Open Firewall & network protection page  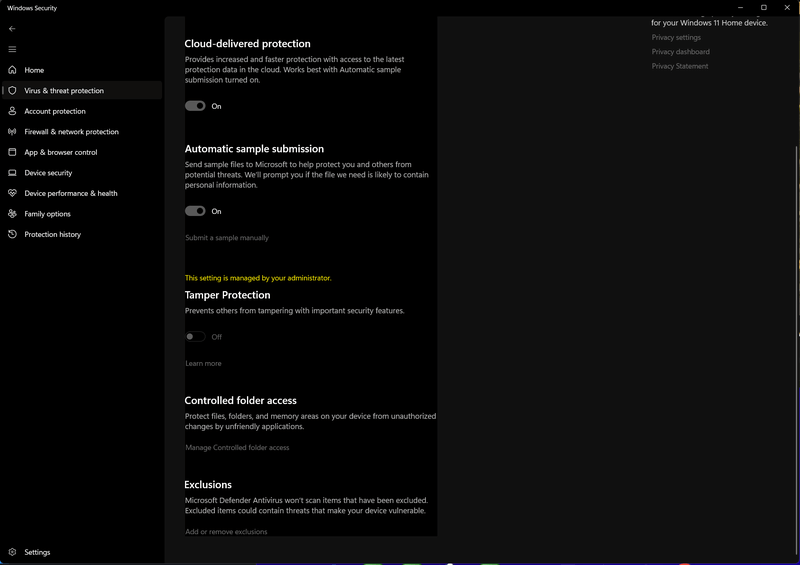point(82,132)
